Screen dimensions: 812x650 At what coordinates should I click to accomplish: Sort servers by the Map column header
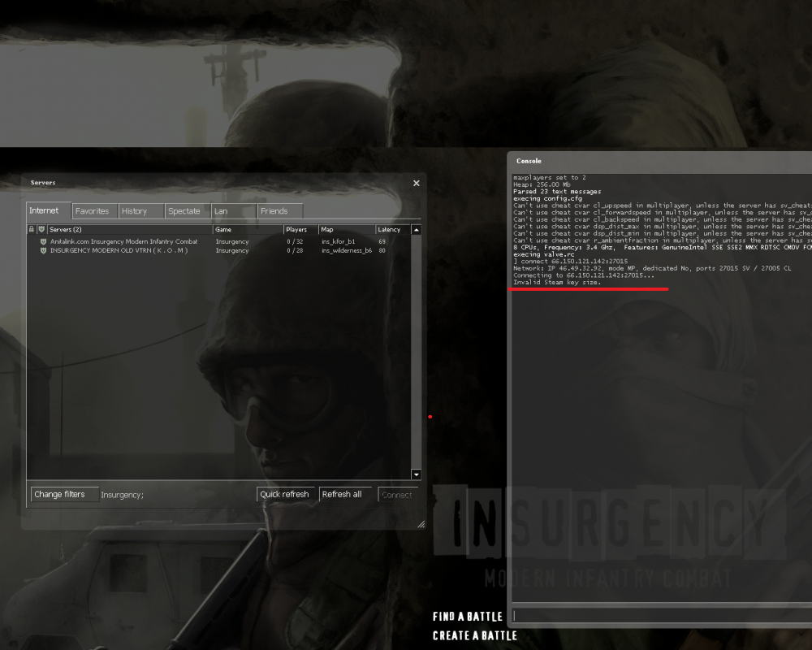(x=345, y=230)
